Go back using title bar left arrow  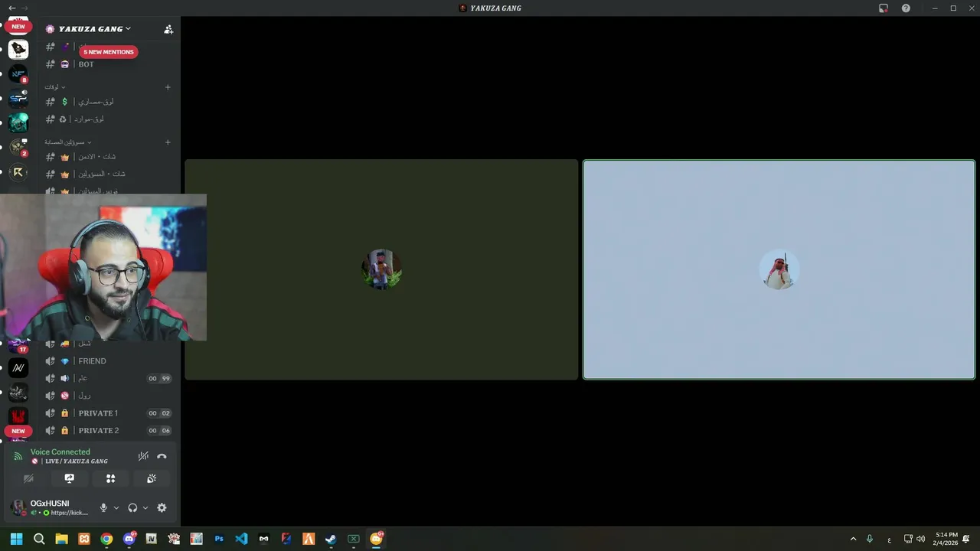point(11,8)
